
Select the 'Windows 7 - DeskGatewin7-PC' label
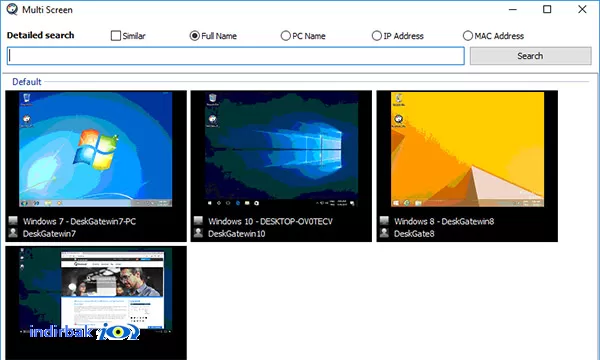[79, 221]
